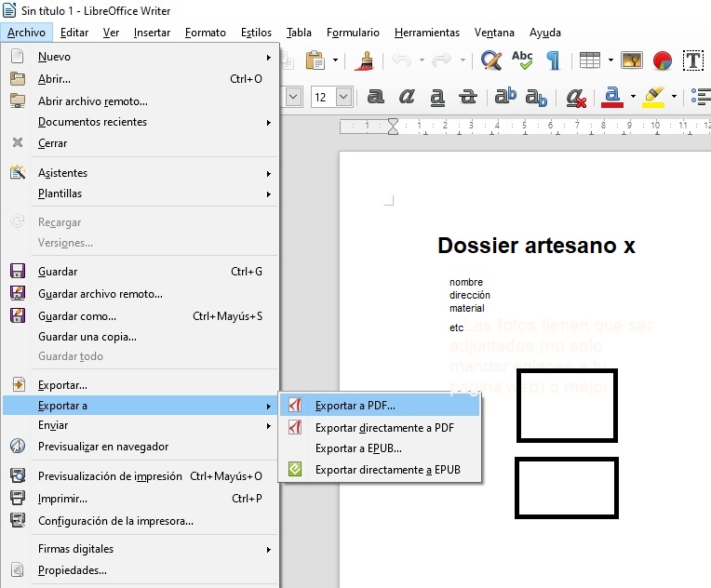Click Exportar... menu entry

(x=141, y=385)
